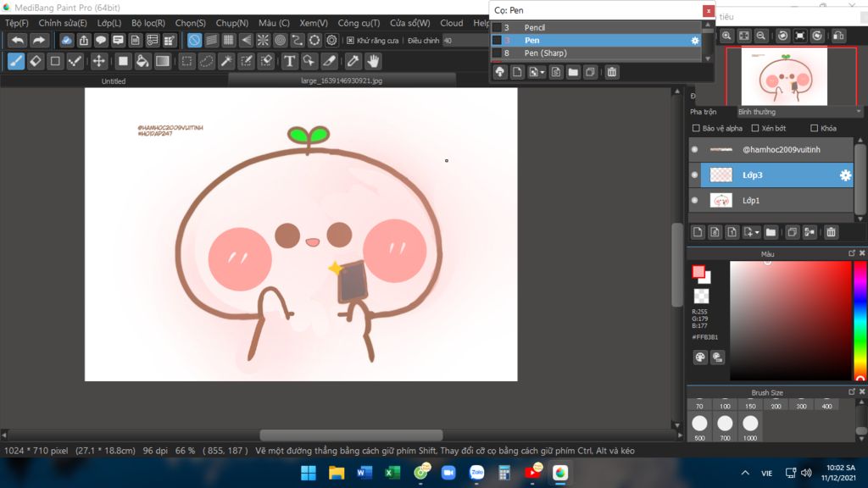Open the Bộ lọc(R) menu
The width and height of the screenshot is (868, 488).
pyautogui.click(x=147, y=23)
